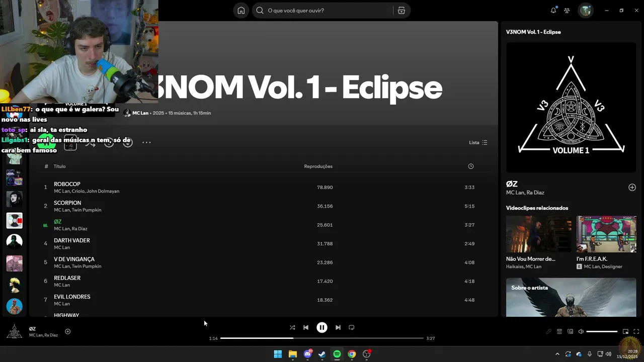
Task: Expand hidden system tray icons chevron
Action: point(558,354)
